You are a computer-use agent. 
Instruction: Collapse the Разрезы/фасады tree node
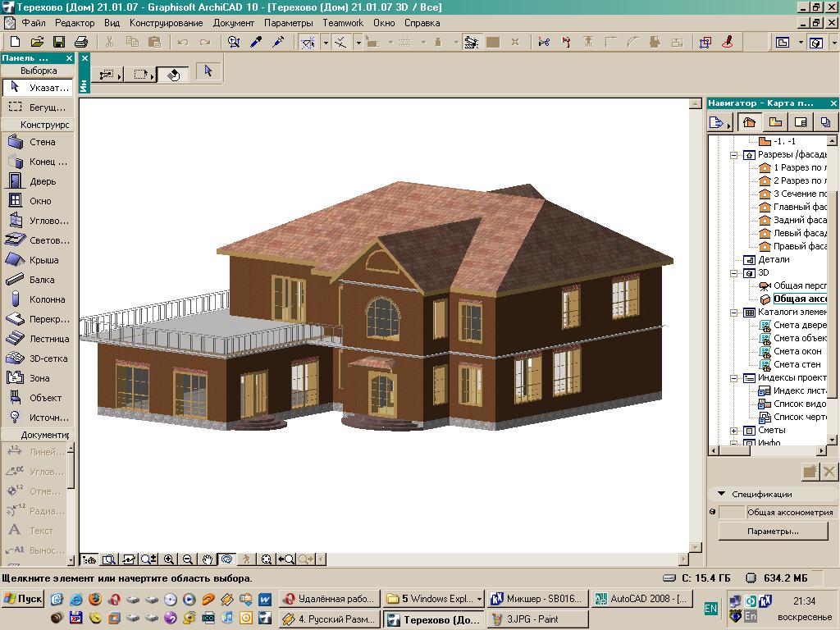pyautogui.click(x=734, y=155)
